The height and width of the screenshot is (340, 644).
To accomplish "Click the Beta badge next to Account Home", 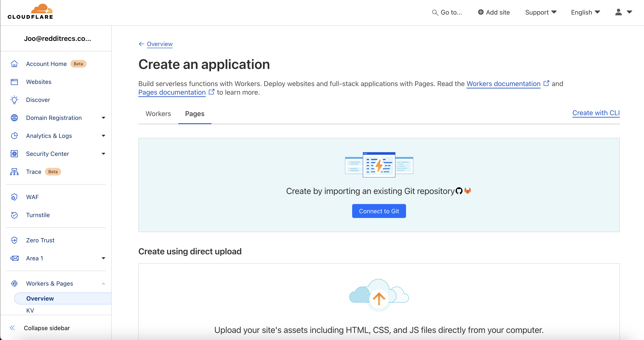I will click(x=78, y=64).
